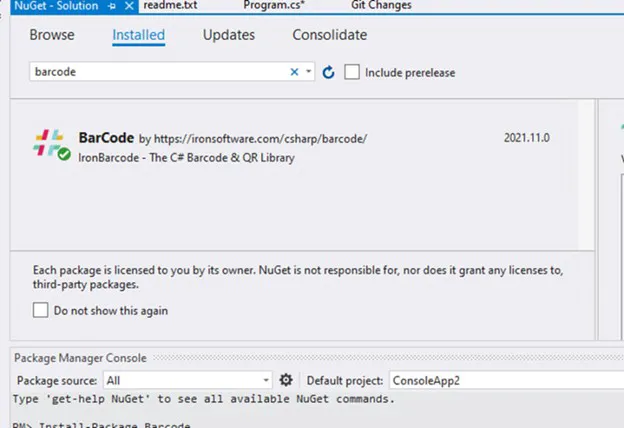
Task: Click the green installed checkmark badge
Action: 64,155
